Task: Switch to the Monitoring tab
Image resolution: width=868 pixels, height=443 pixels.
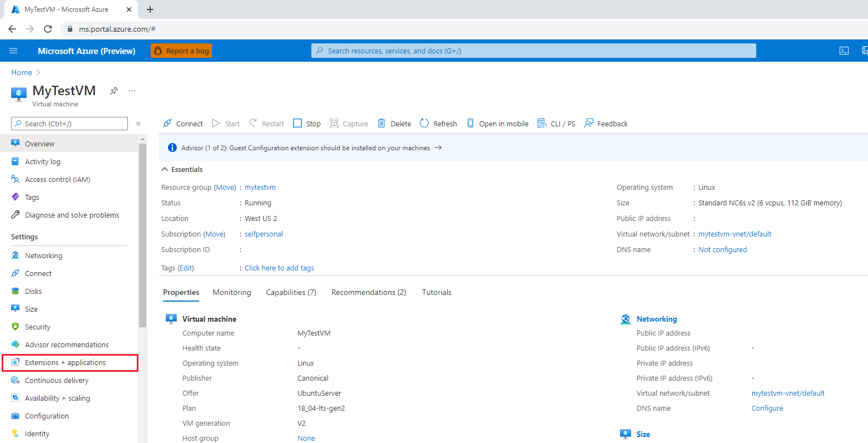Action: click(232, 292)
